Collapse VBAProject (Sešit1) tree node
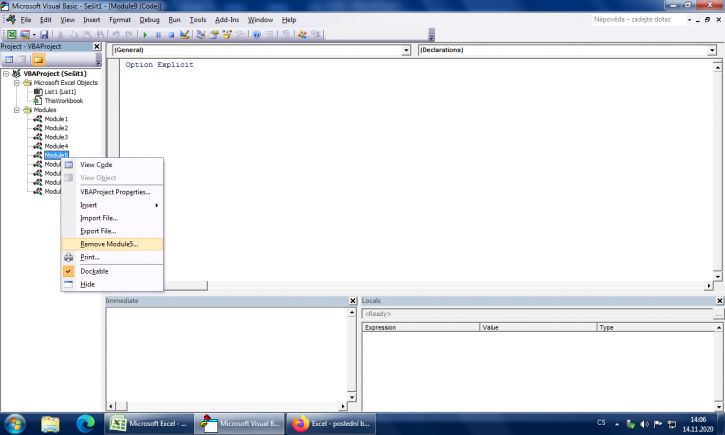Screen dimensions: 725x435 click(6, 74)
